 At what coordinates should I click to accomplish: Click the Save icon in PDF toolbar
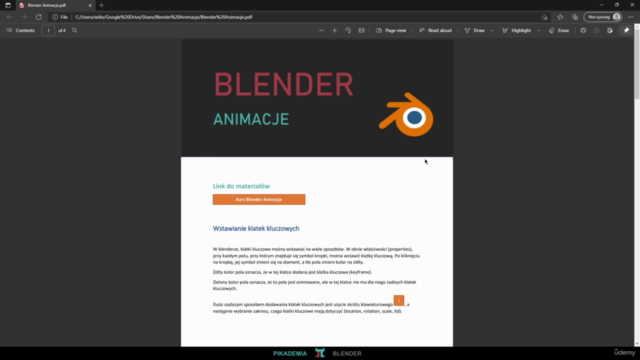pos(596,31)
